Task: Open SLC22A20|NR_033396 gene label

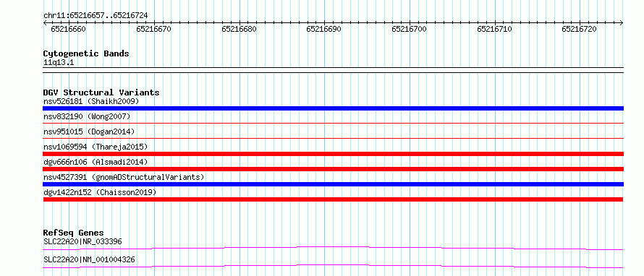Action: pyautogui.click(x=82, y=241)
